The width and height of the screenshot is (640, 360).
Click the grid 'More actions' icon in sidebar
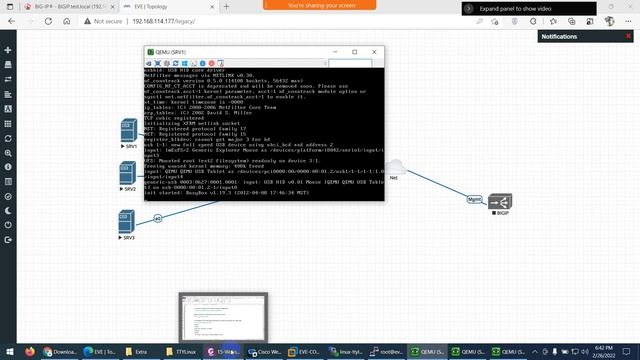tap(8, 124)
